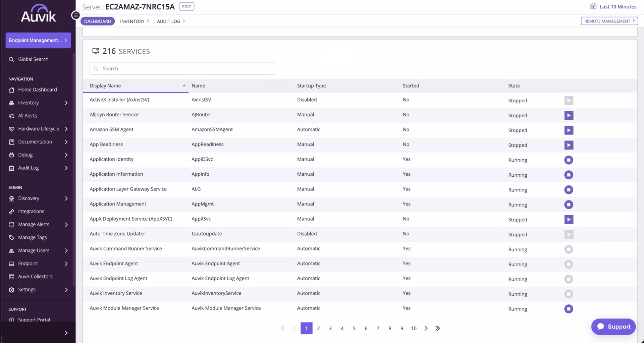Click greyed stop icon for Auvik Endpoint Log Agent
The width and height of the screenshot is (644, 343).
coord(569,279)
